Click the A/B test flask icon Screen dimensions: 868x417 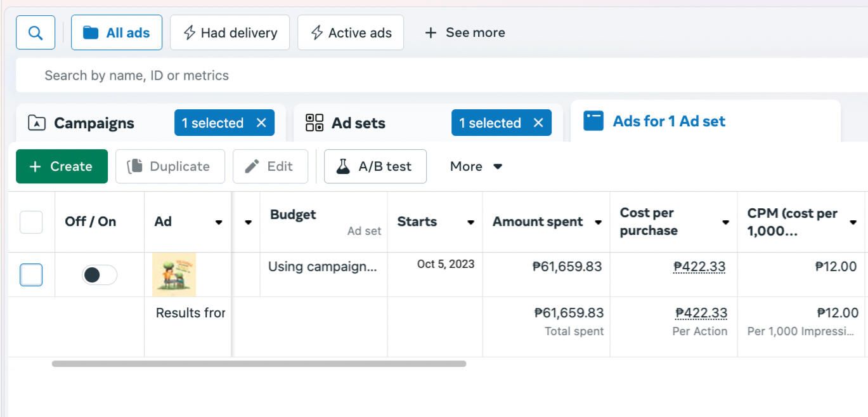[x=343, y=166]
